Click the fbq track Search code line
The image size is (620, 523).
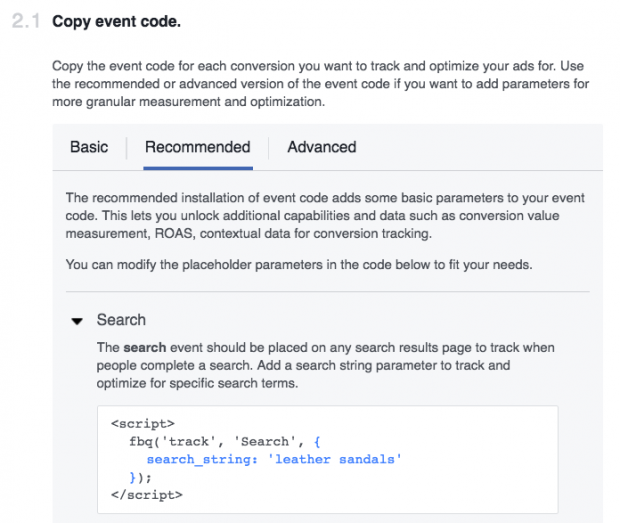coord(225,442)
